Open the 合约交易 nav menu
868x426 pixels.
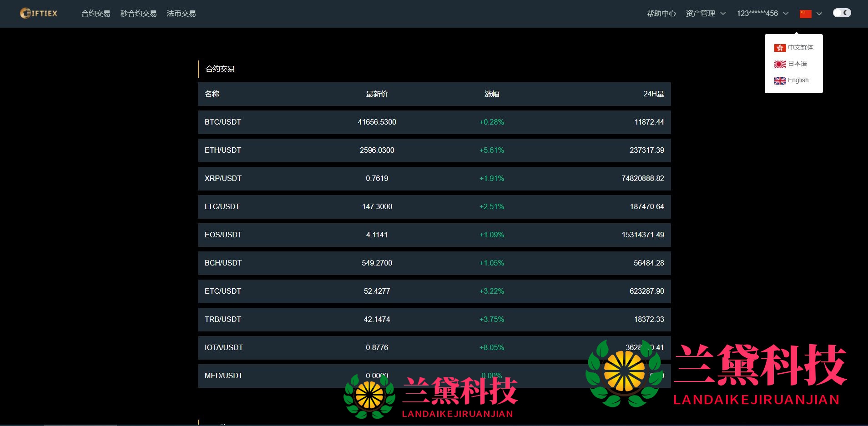(96, 14)
